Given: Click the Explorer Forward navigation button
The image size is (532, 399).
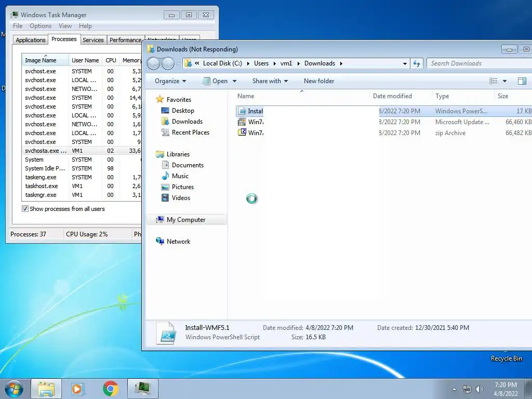Looking at the screenshot, I should click(x=168, y=63).
